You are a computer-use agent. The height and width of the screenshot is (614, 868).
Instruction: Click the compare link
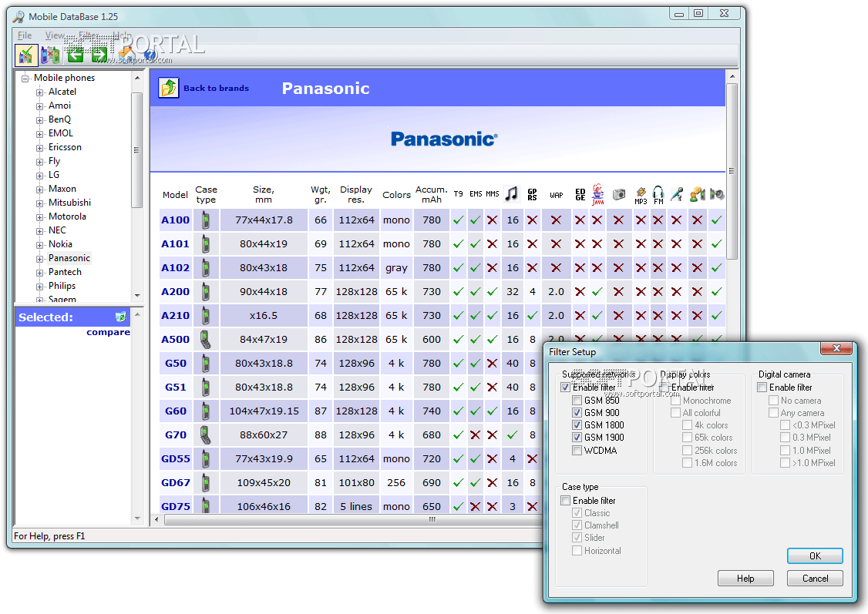(108, 332)
